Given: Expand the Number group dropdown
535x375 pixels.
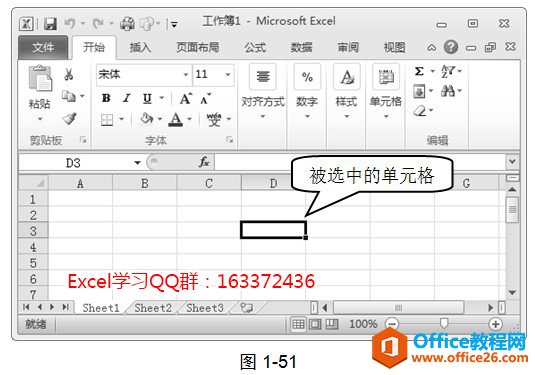Looking at the screenshot, I should tap(307, 116).
